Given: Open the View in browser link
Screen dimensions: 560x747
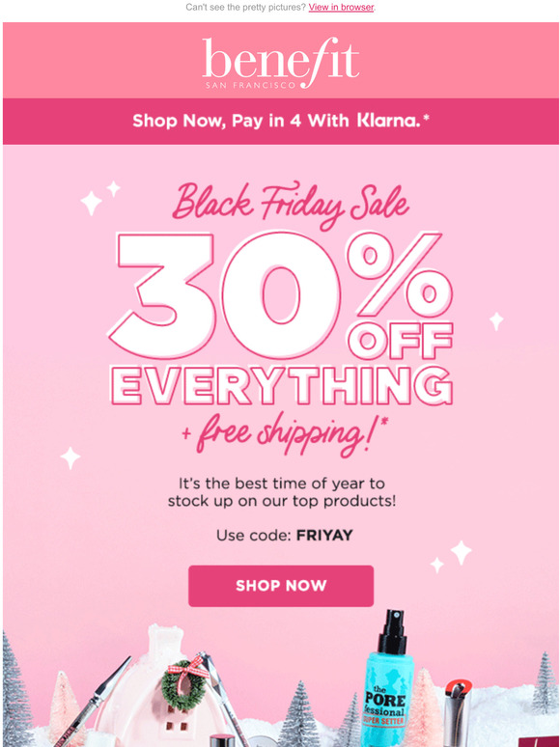Looking at the screenshot, I should pyautogui.click(x=341, y=7).
